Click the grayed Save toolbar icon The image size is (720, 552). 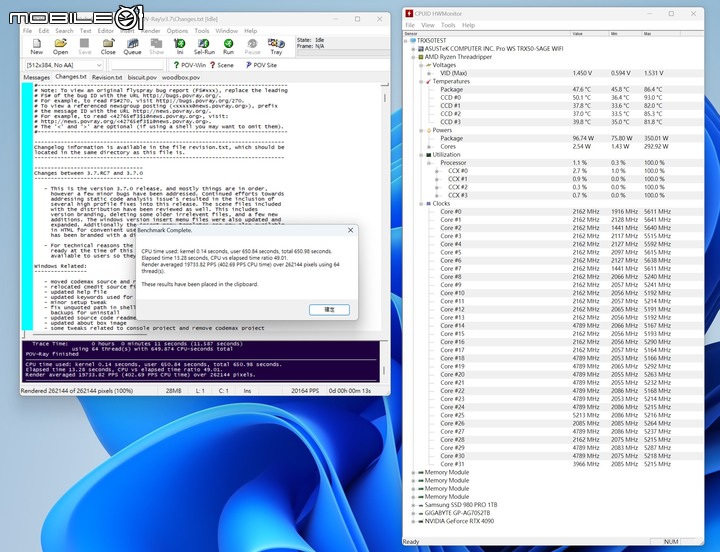point(84,44)
